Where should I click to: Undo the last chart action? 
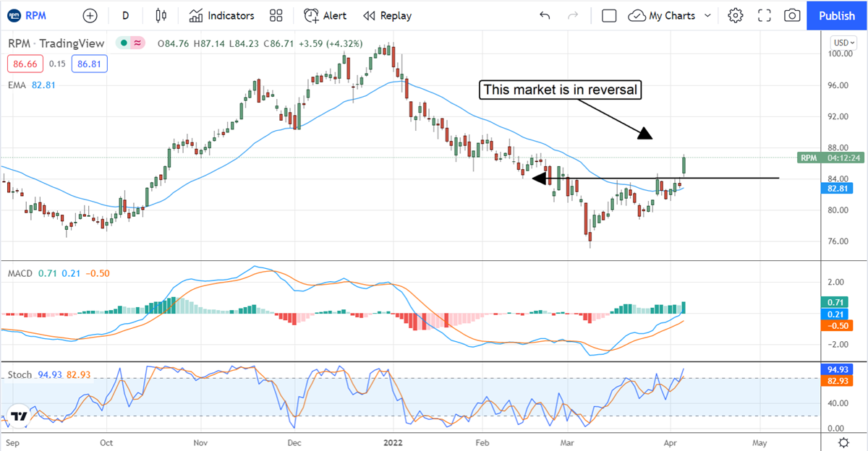[x=545, y=15]
